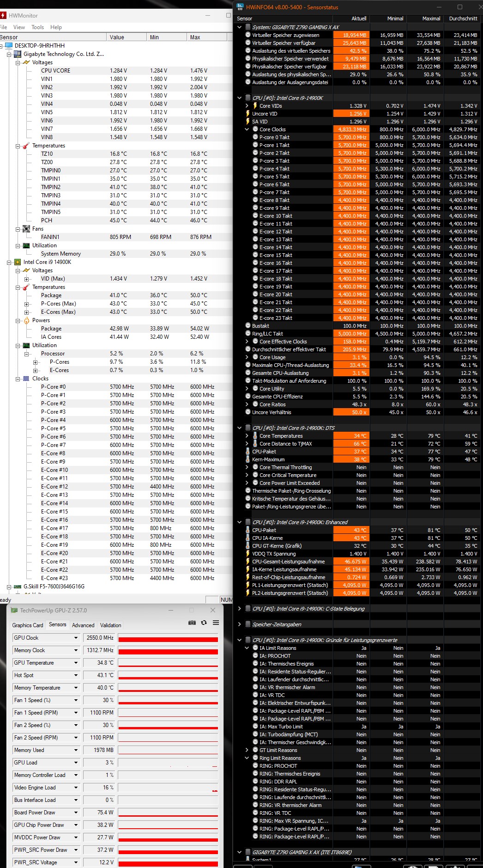Collapse the System: GIGABYTE Z790 GAMING X AX section

(239, 27)
